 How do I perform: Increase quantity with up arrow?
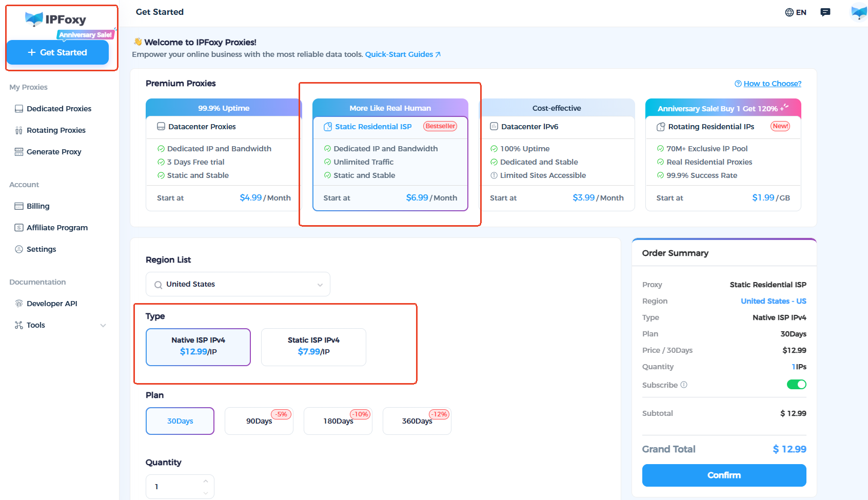(x=206, y=481)
